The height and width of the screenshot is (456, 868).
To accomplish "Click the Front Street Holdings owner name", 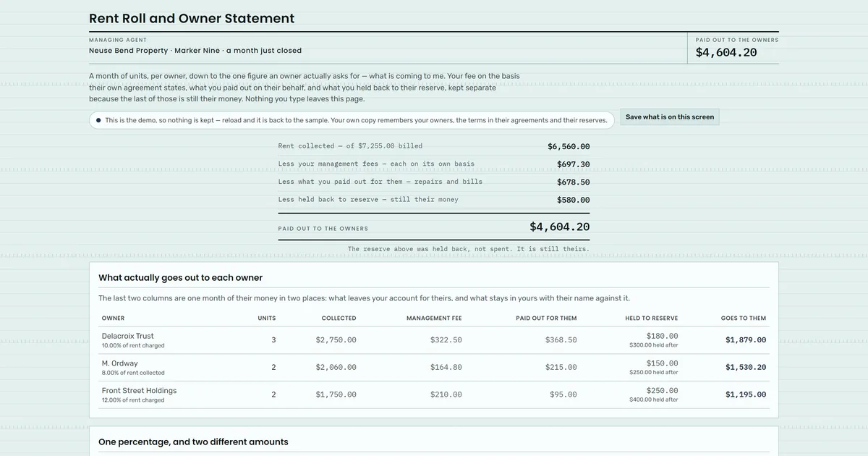I will (x=140, y=391).
